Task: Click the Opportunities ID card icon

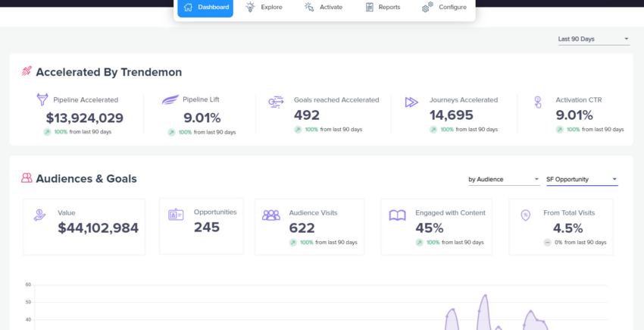Action: (x=176, y=215)
